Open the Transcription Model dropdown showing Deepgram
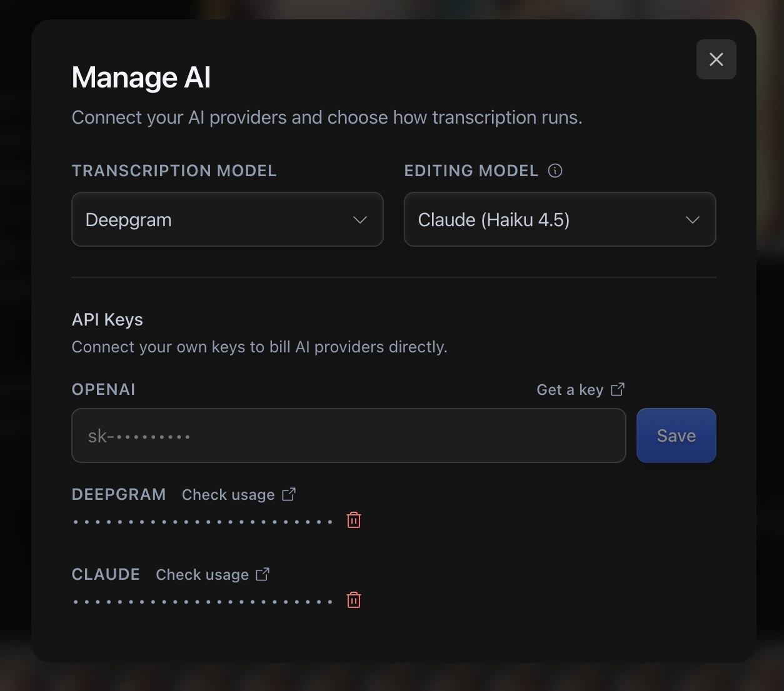 coord(228,219)
